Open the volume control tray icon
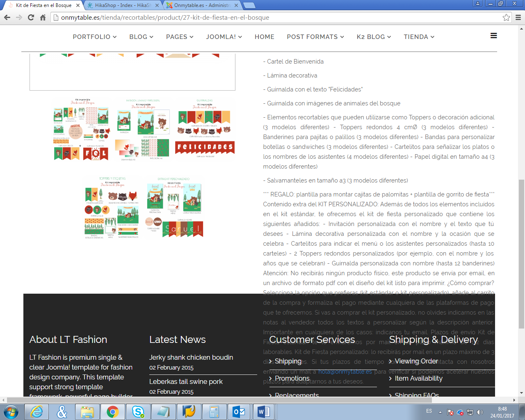 [x=480, y=412]
